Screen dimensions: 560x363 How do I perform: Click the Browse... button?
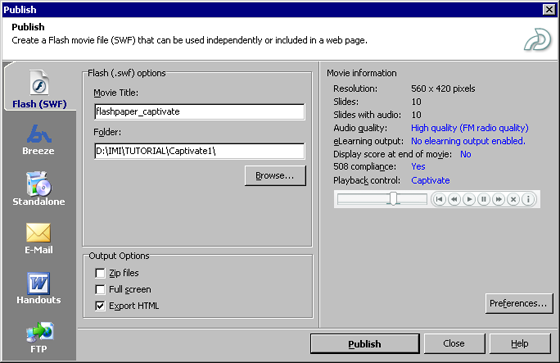(x=275, y=176)
